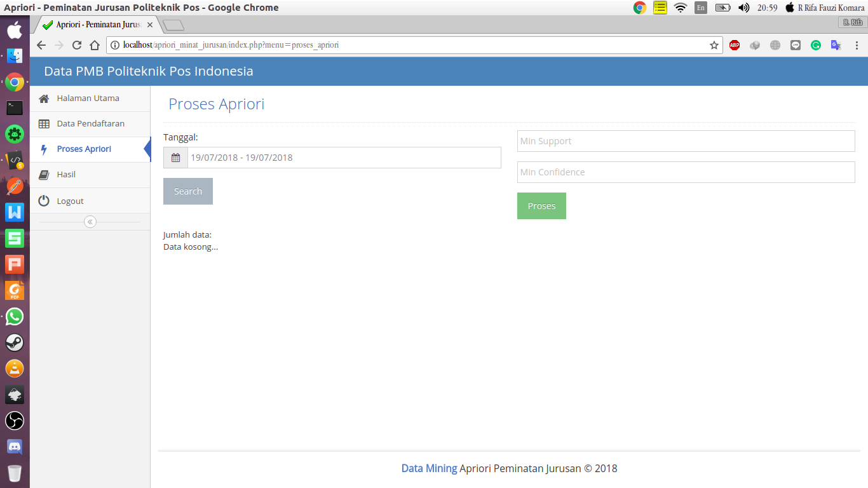Image resolution: width=868 pixels, height=488 pixels.
Task: Open the Hasil page
Action: click(x=90, y=175)
